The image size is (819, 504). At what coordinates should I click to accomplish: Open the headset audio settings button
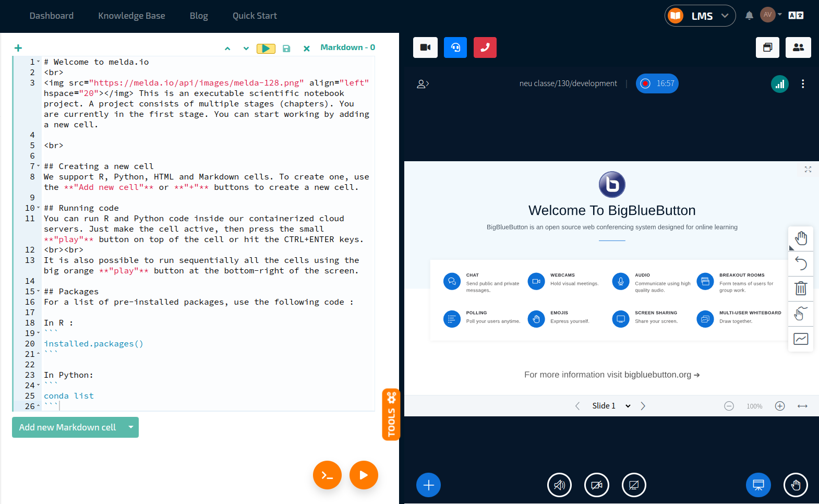pyautogui.click(x=455, y=47)
